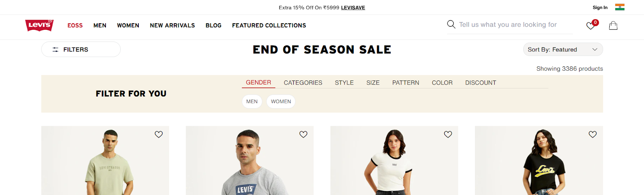Wishlist the white ringer tee
Image resolution: width=644 pixels, height=195 pixels.
click(x=448, y=134)
